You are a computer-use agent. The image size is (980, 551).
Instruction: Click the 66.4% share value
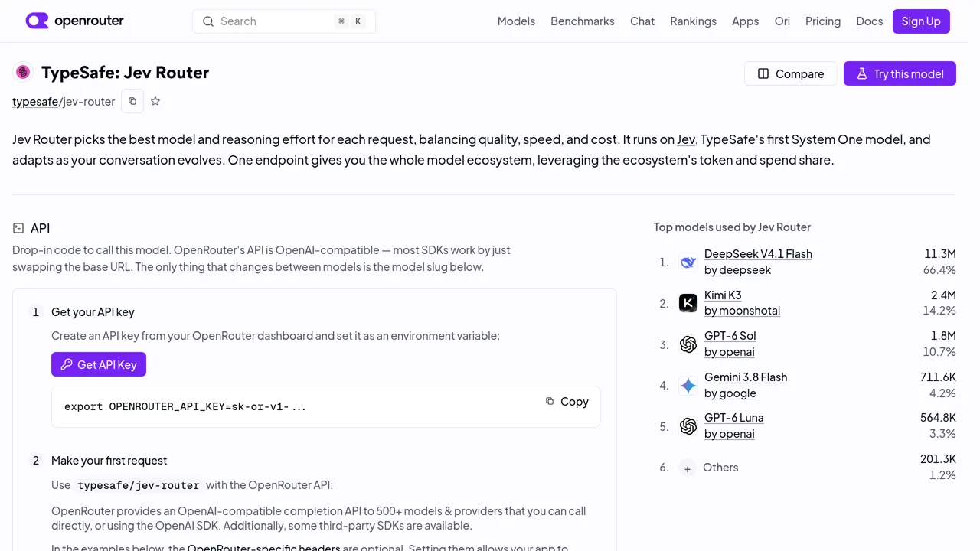click(939, 270)
